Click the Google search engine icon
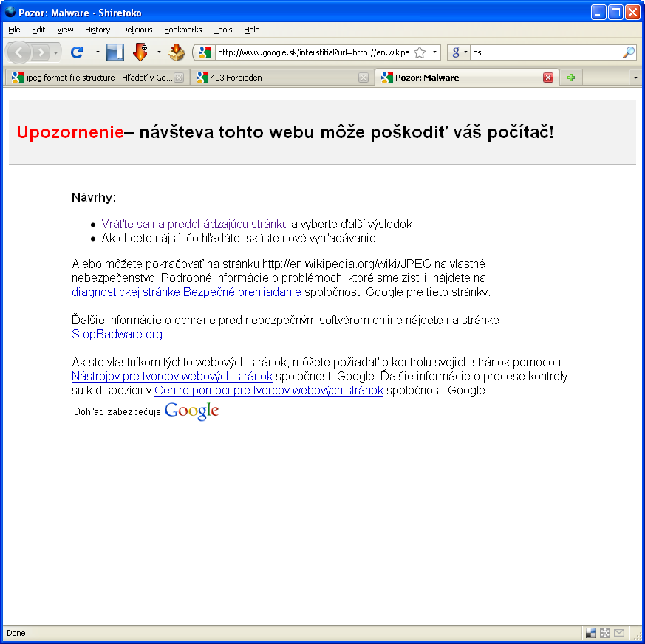 click(456, 52)
